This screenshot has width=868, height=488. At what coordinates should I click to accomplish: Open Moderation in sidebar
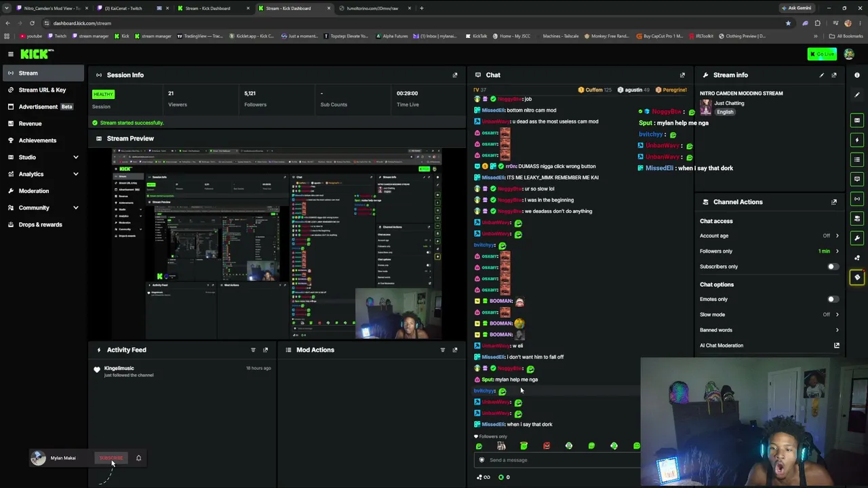(x=42, y=190)
